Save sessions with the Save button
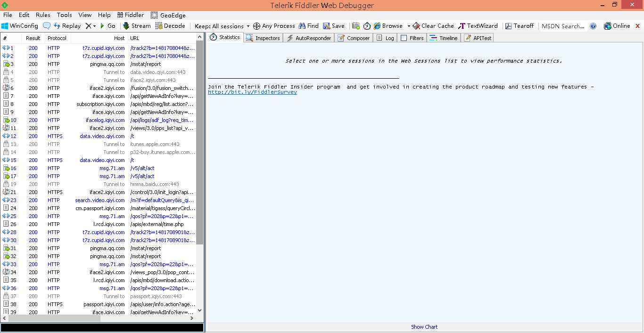The image size is (644, 333). 334,26
